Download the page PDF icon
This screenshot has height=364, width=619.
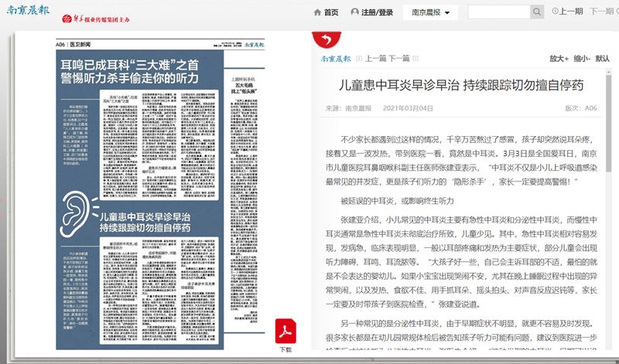tap(286, 332)
